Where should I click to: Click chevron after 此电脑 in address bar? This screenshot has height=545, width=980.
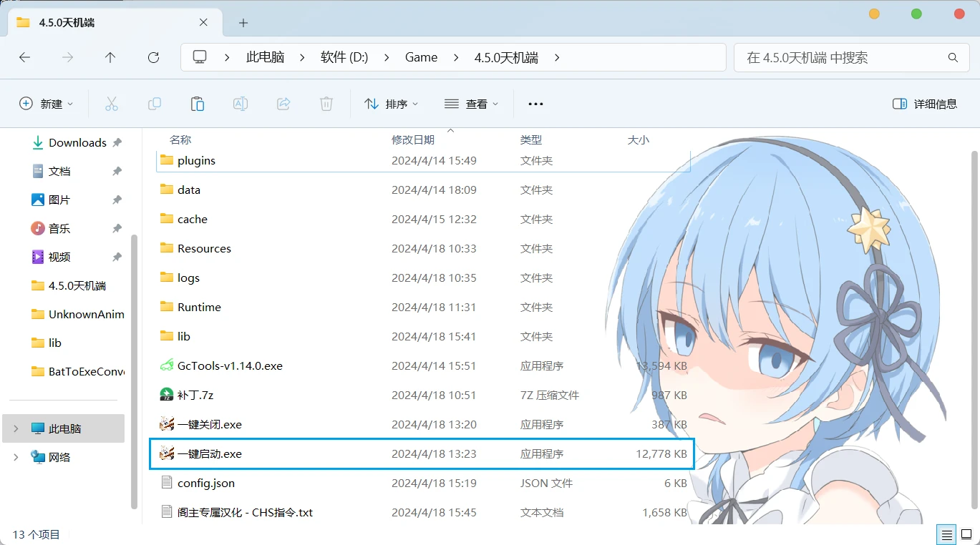(x=302, y=57)
